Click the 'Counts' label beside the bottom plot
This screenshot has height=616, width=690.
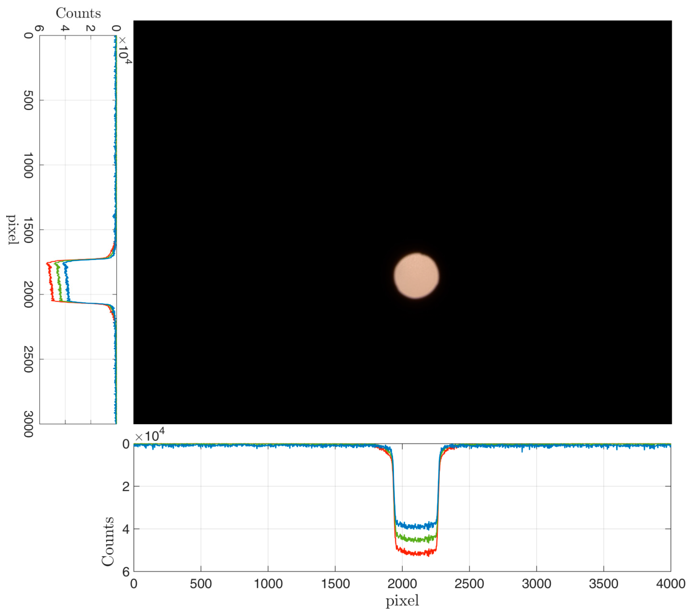click(108, 542)
